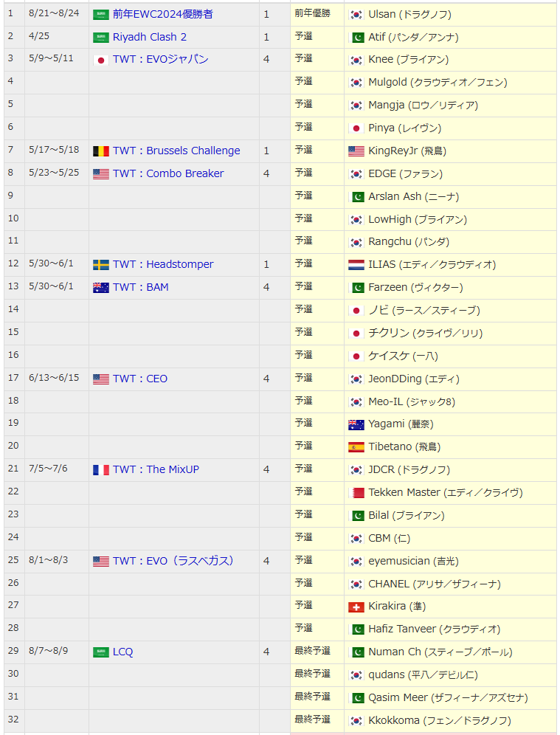Click the Korea flag next to qudans
The height and width of the screenshot is (735, 560).
(x=356, y=675)
